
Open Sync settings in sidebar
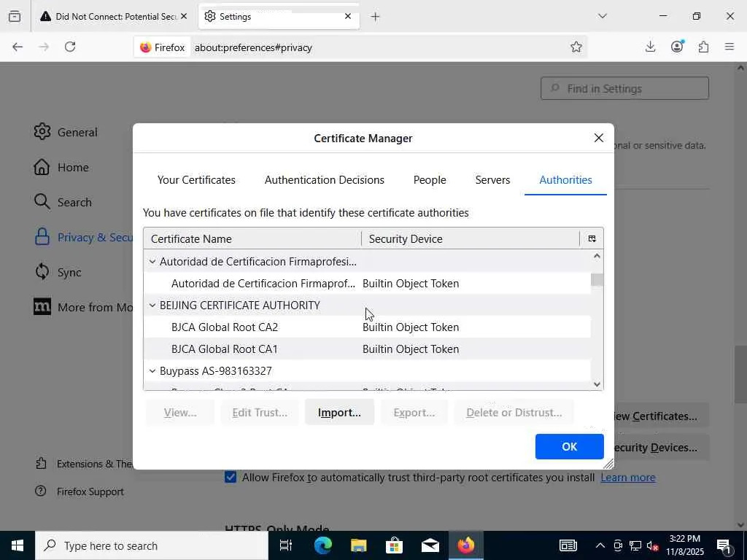[x=58, y=272]
